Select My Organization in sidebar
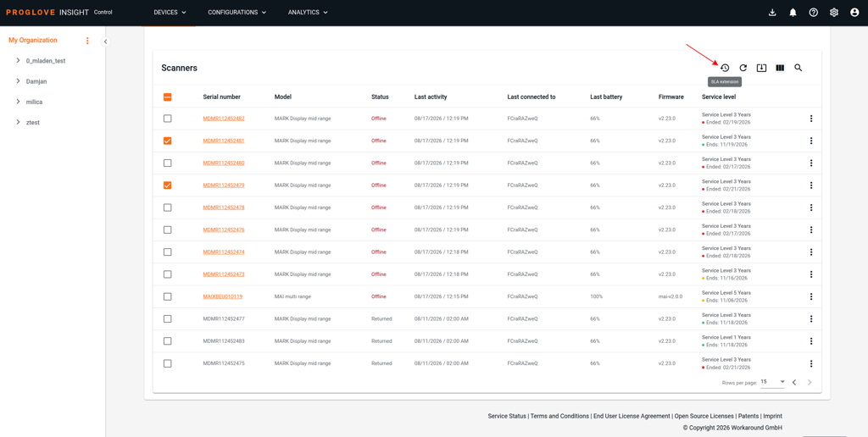 pos(33,41)
